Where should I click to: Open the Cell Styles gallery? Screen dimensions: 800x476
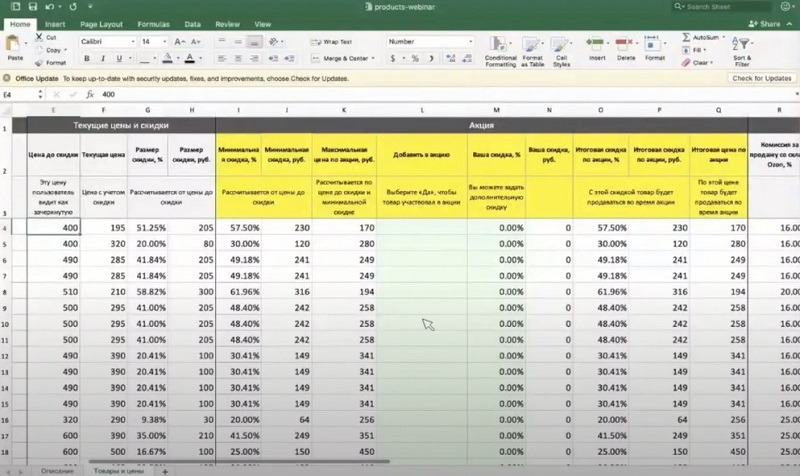tap(560, 44)
